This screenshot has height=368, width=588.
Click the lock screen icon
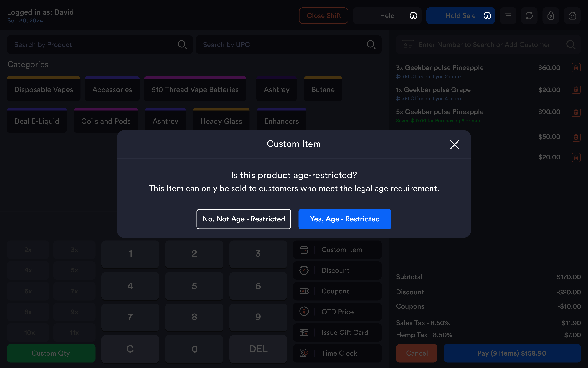coord(551,16)
